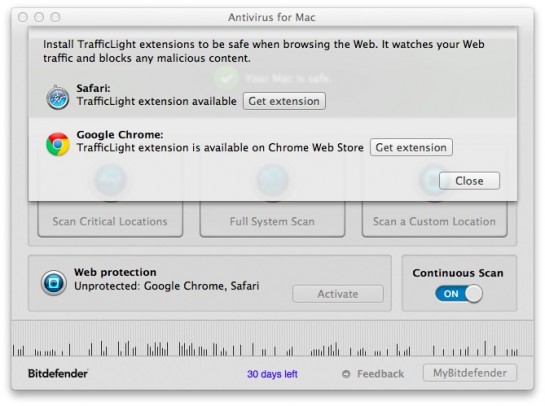
Task: Choose Scan a Custom Location
Action: pyautogui.click(x=434, y=221)
